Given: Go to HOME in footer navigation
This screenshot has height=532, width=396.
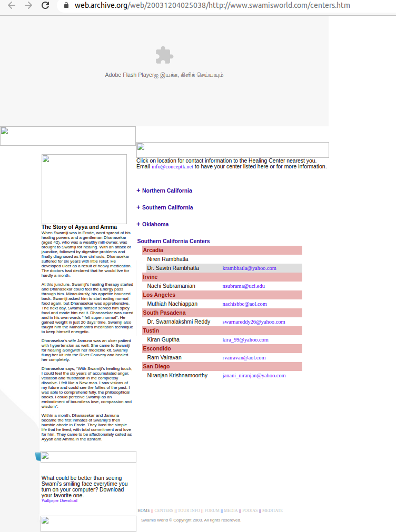Looking at the screenshot, I should pyautogui.click(x=144, y=510).
